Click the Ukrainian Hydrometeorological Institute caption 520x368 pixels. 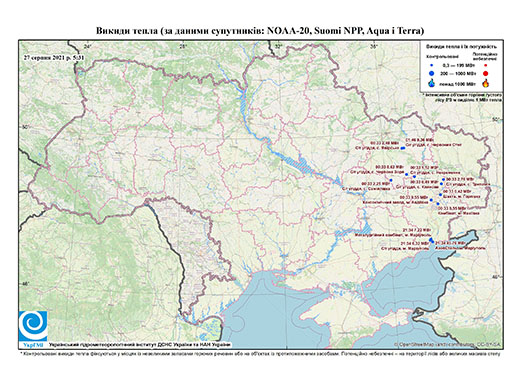tap(140, 345)
